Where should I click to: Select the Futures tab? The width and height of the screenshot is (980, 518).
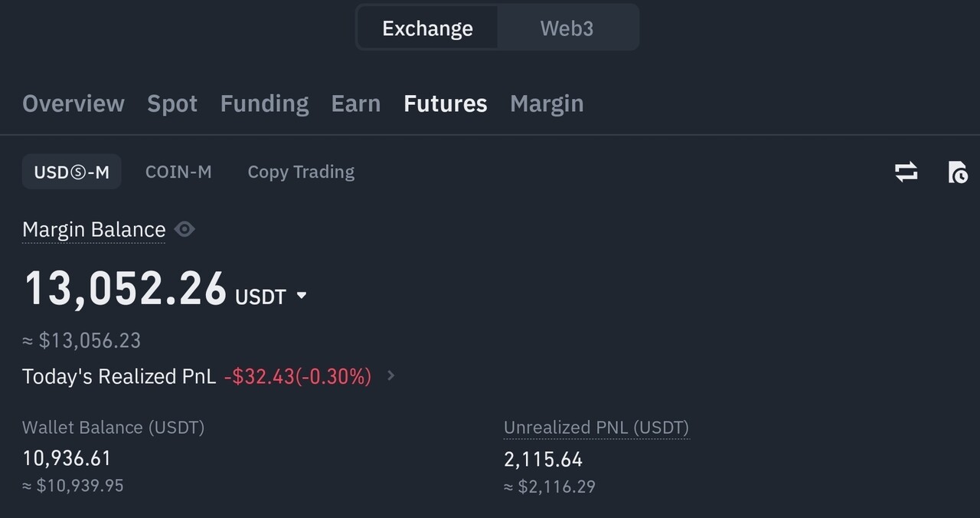(446, 103)
